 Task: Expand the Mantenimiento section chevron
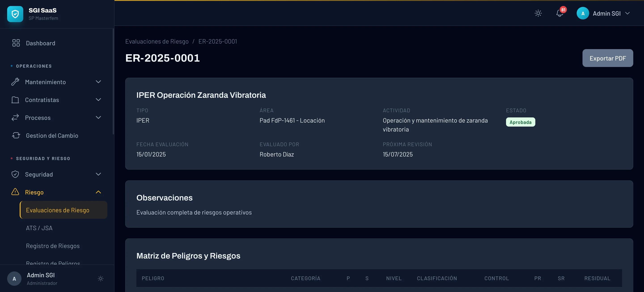(x=98, y=82)
